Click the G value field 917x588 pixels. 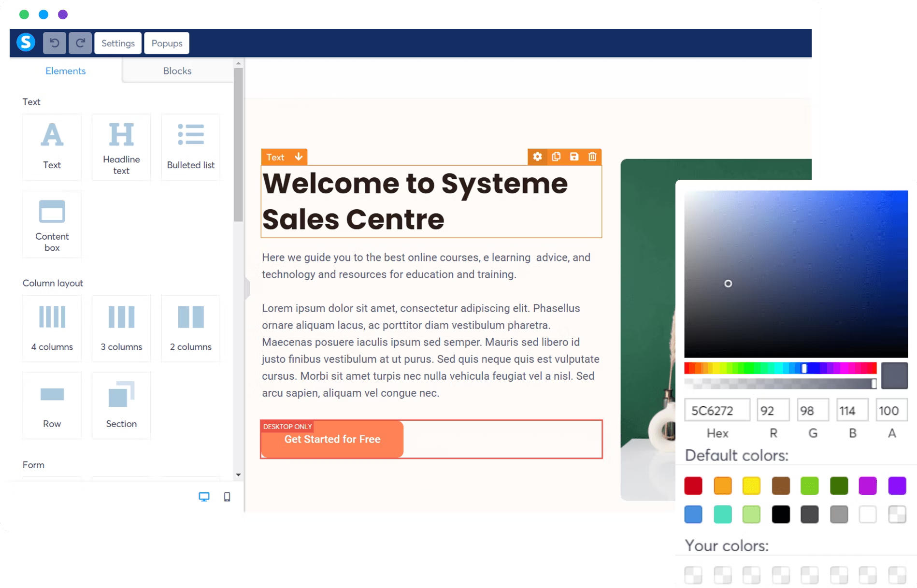tap(813, 411)
